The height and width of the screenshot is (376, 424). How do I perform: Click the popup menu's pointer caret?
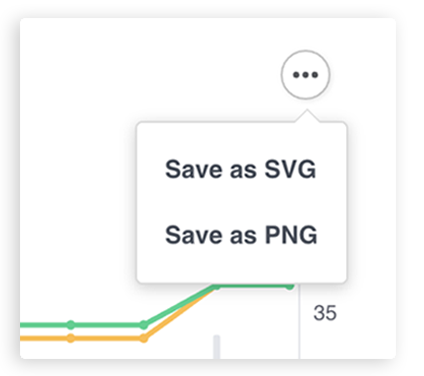307,116
